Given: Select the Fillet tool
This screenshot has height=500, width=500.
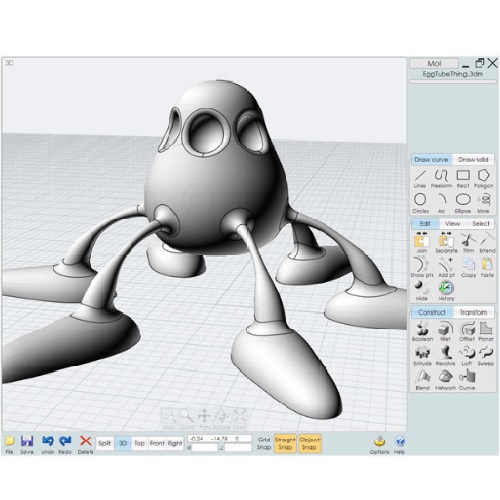Looking at the screenshot, I should [445, 331].
